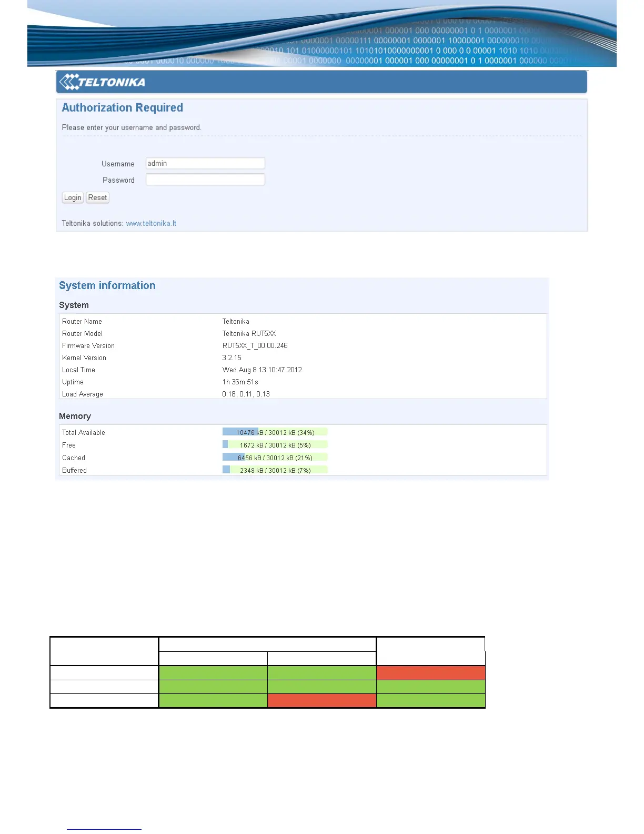Click the "Load Average" row label
This screenshot has width=644, height=834.
pos(83,394)
